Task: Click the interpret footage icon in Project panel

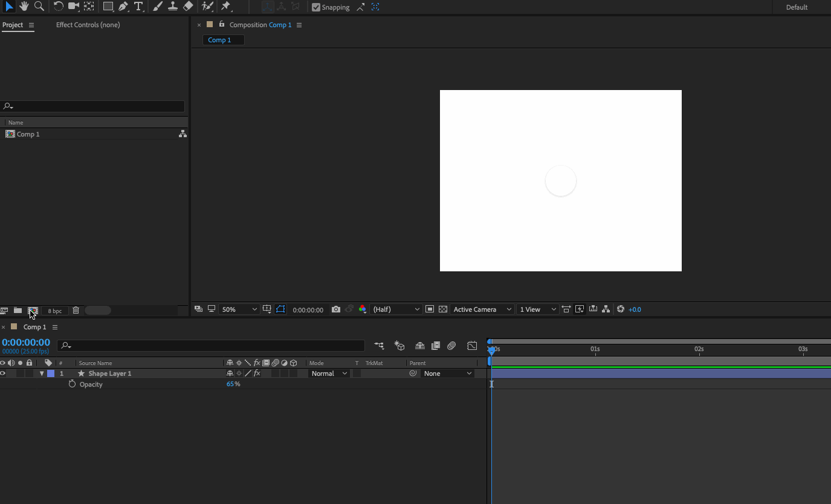Action: 4,311
